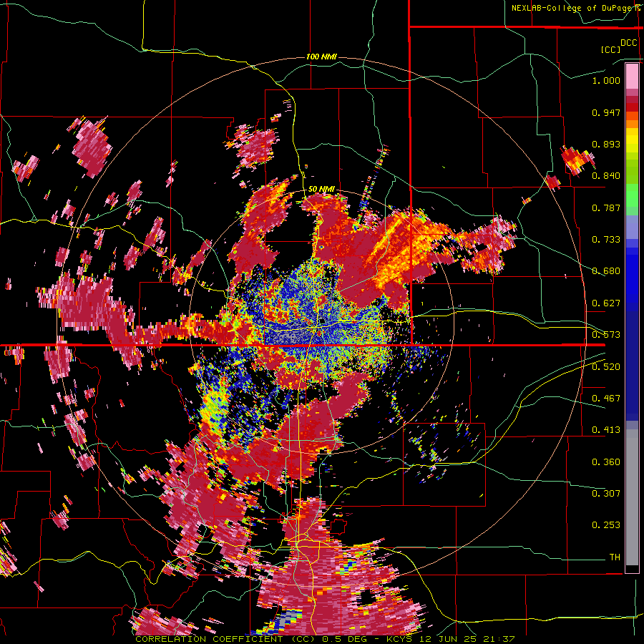Click the 50 NMI range ring label
Viewport: 644px width, 644px height.
tap(321, 189)
